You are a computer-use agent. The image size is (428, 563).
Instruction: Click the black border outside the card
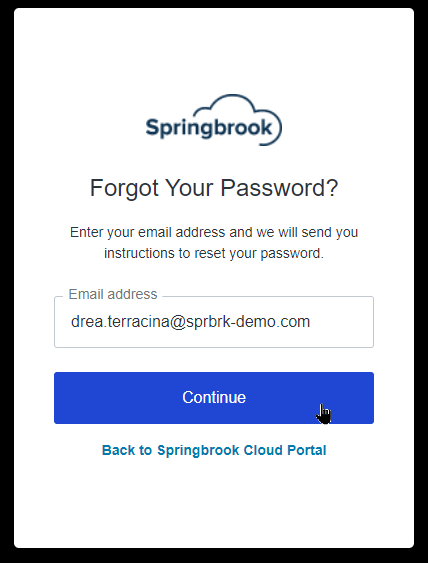6,282
